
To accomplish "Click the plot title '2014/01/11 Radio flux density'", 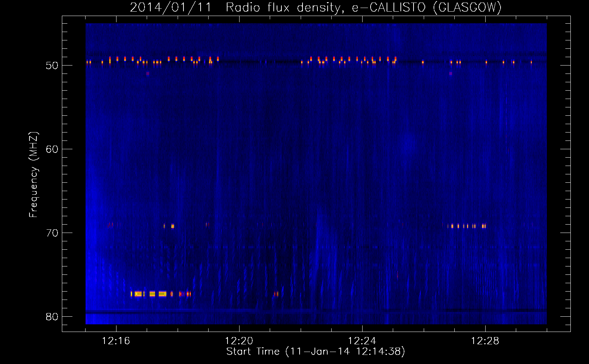I will point(236,8).
